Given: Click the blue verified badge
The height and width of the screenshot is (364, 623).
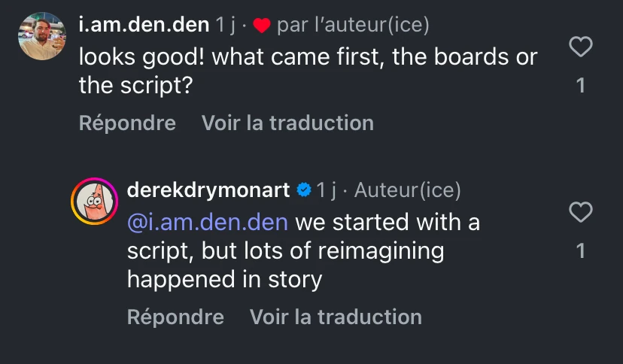Looking at the screenshot, I should (x=304, y=190).
